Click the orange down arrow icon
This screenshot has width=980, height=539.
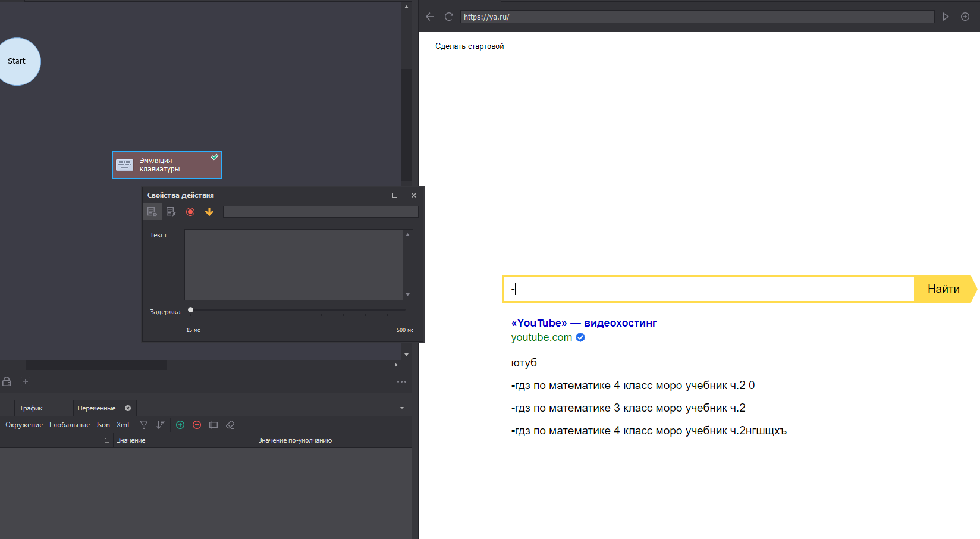(209, 212)
